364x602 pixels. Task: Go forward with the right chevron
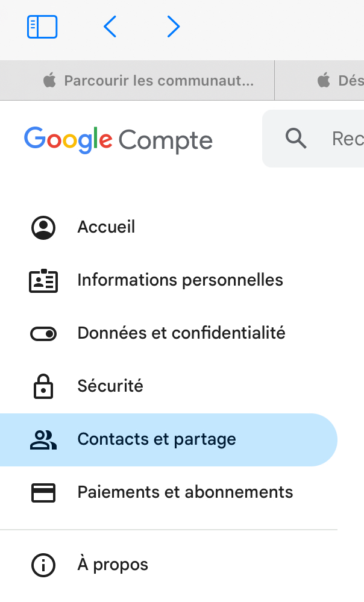click(174, 27)
